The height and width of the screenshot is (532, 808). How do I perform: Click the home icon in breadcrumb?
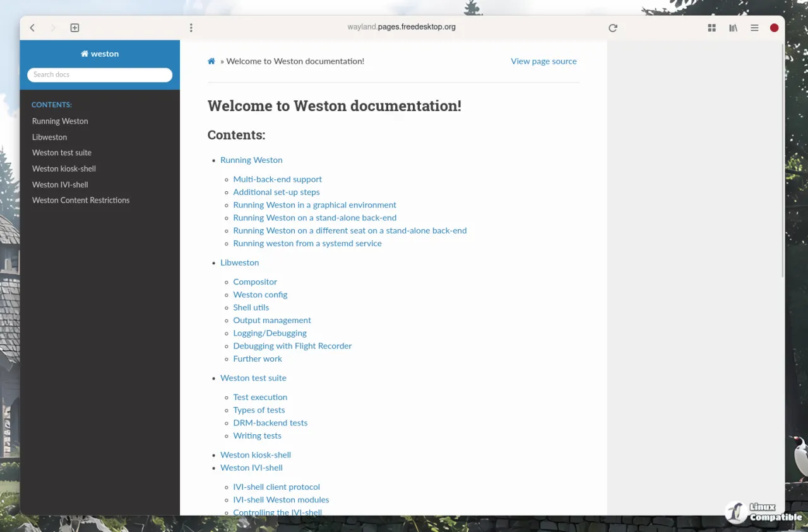[211, 61]
